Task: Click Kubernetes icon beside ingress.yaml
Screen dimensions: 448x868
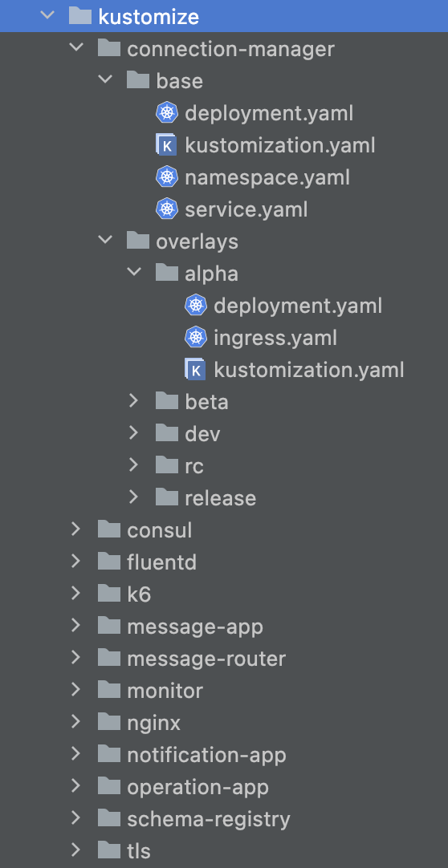Action: coord(195,337)
